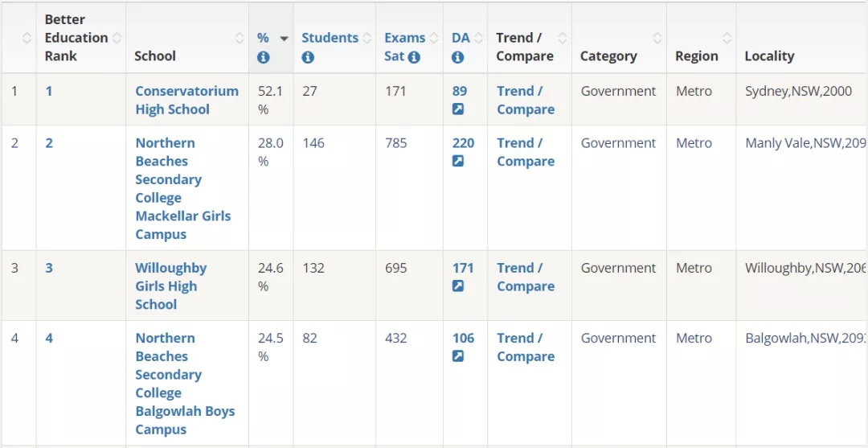
Task: Open Trend / Compare for Mackellar Girls Campus
Action: 526,152
